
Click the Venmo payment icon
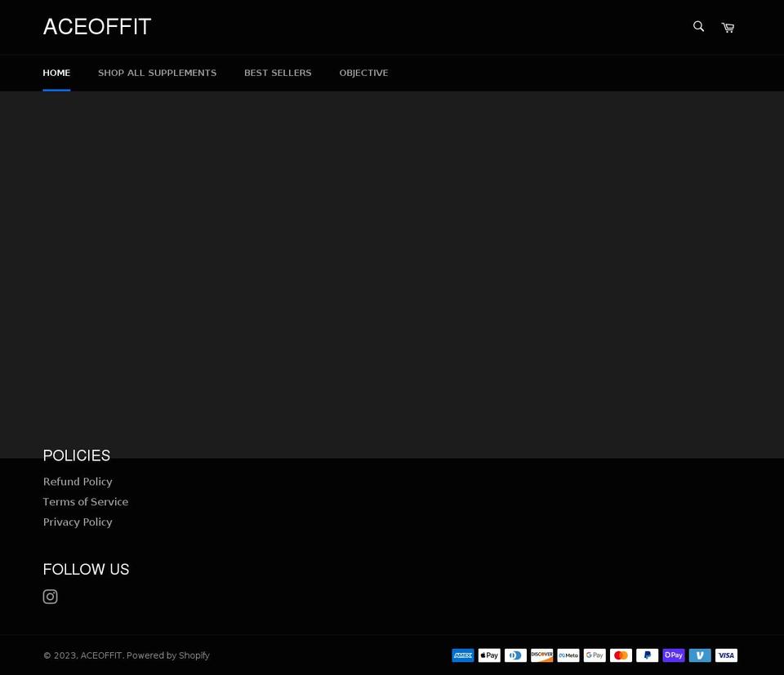700,655
